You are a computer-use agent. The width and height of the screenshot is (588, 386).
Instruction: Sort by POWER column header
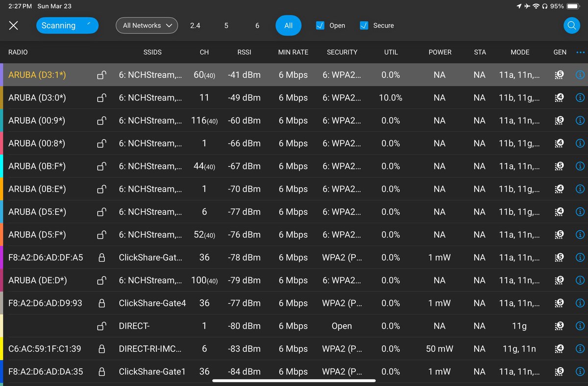pyautogui.click(x=440, y=52)
